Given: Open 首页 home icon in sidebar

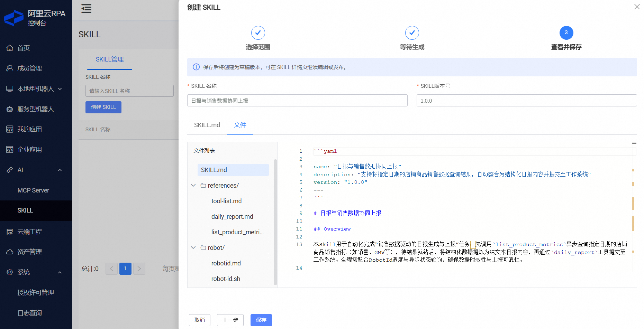Looking at the screenshot, I should [10, 48].
